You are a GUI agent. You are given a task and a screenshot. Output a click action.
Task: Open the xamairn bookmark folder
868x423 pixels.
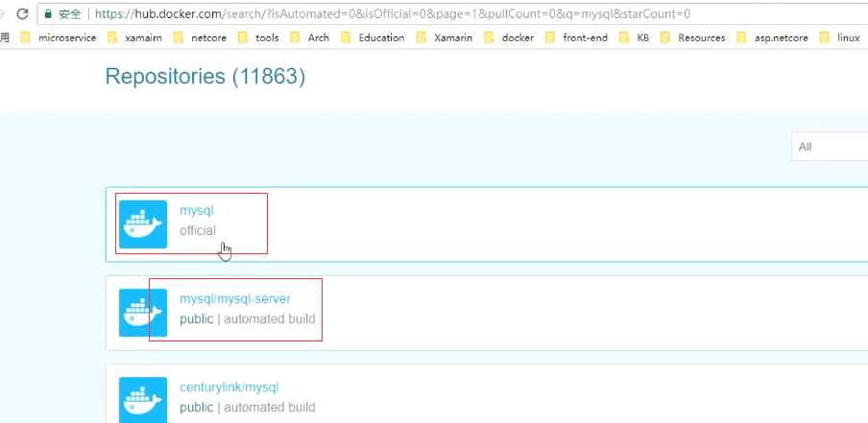click(x=134, y=37)
